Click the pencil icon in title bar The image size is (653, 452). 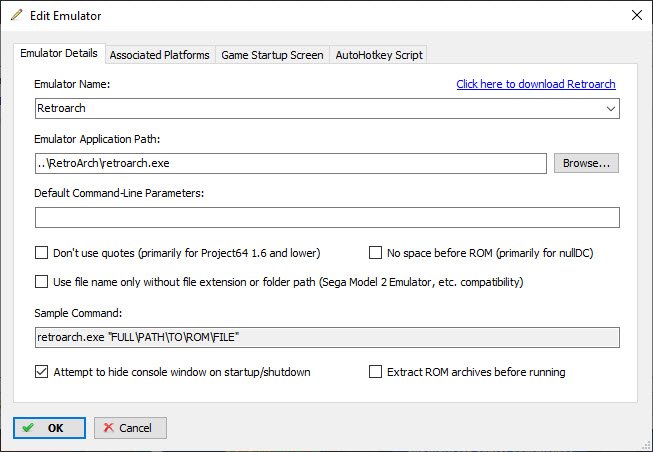pos(17,15)
